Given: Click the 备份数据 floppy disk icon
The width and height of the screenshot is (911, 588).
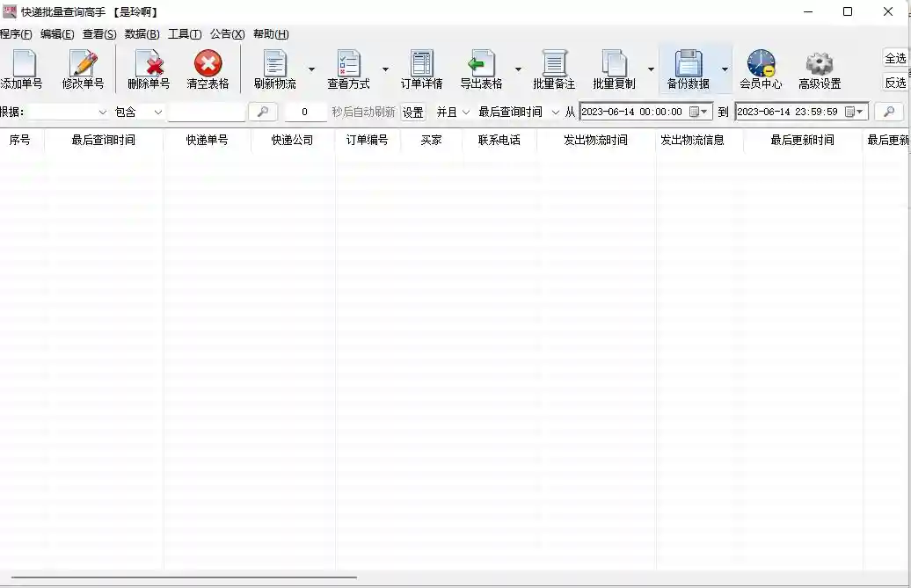Looking at the screenshot, I should (x=688, y=64).
